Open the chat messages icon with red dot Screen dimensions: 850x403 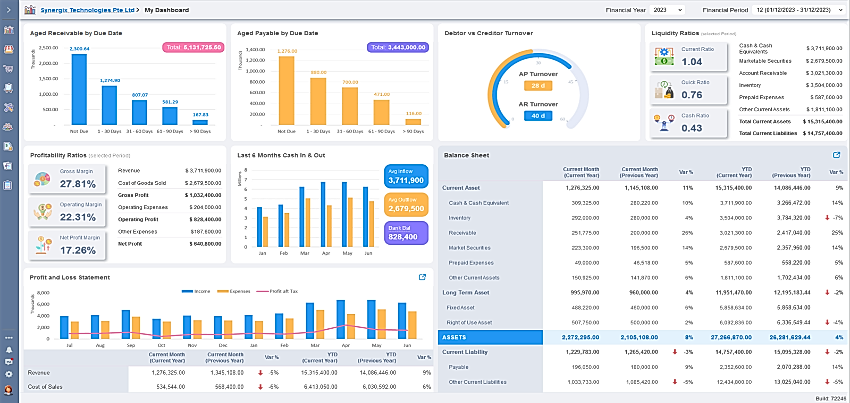8,362
